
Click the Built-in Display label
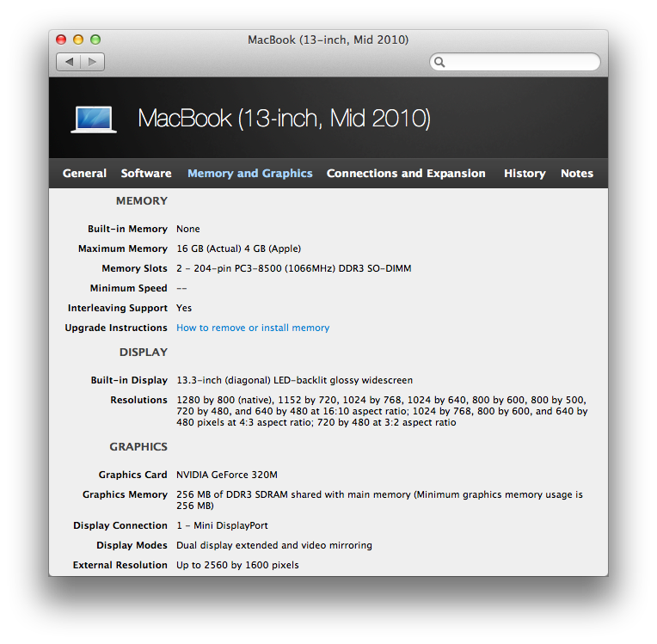point(129,380)
